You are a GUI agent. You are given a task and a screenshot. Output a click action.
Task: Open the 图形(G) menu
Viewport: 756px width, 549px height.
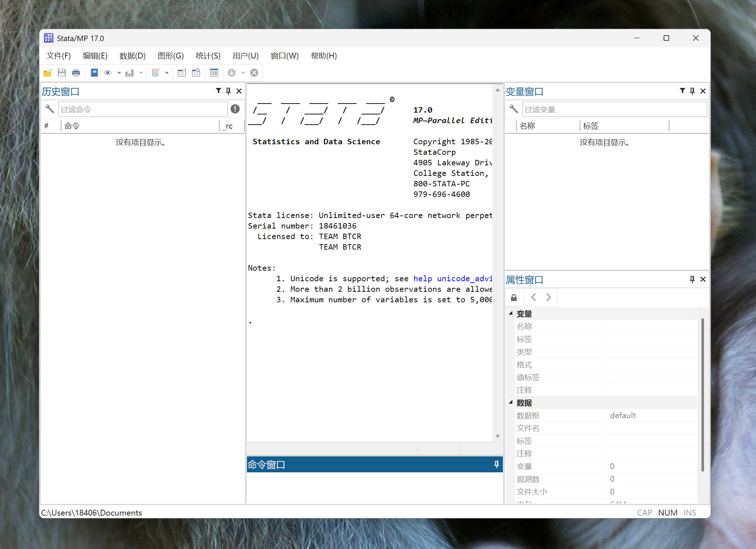click(171, 56)
